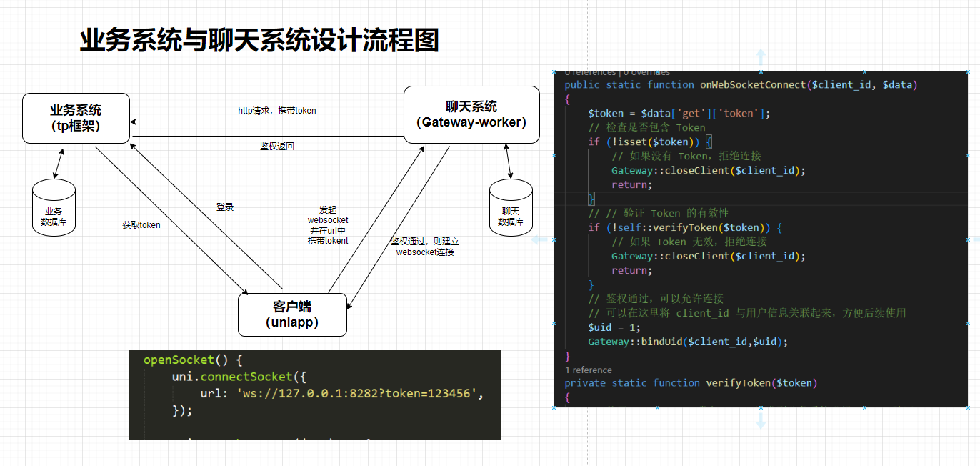Click the '发起websocket并在url中携带tokent' label
980x466 pixels.
(328, 225)
